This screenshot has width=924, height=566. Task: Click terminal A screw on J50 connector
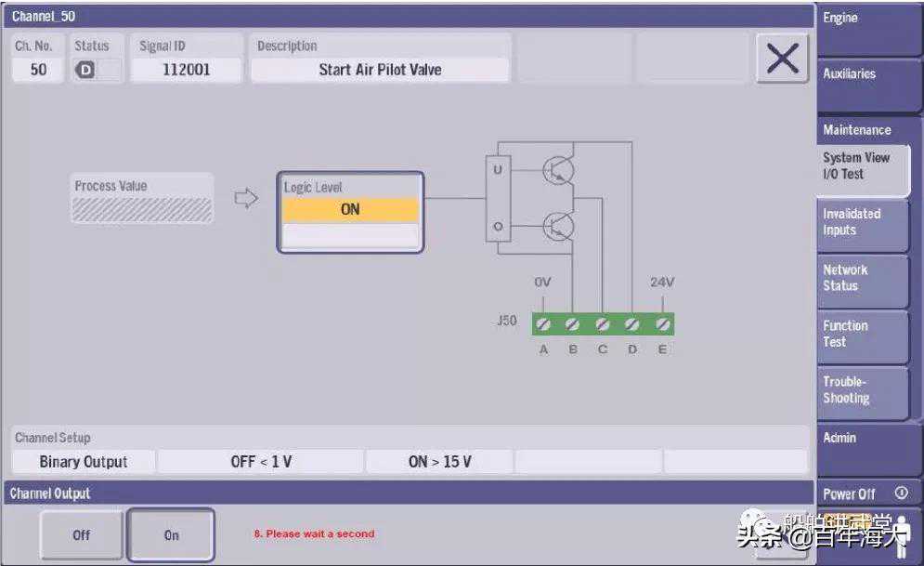click(543, 324)
